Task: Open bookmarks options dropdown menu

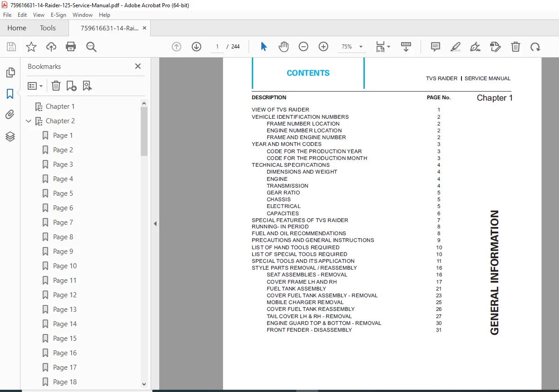Action: click(35, 86)
